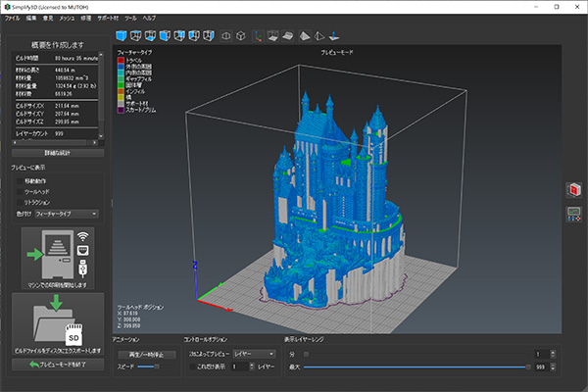Click the red icon on right sidebar

(574, 189)
